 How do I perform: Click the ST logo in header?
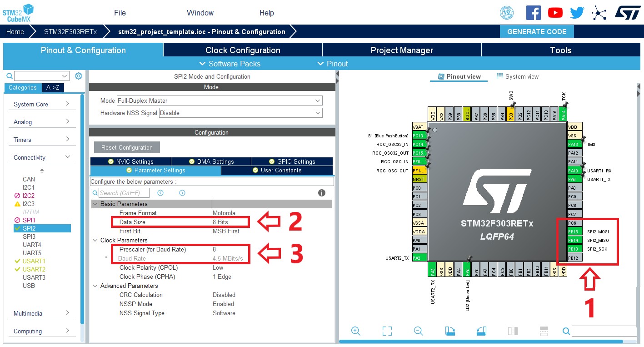point(628,12)
